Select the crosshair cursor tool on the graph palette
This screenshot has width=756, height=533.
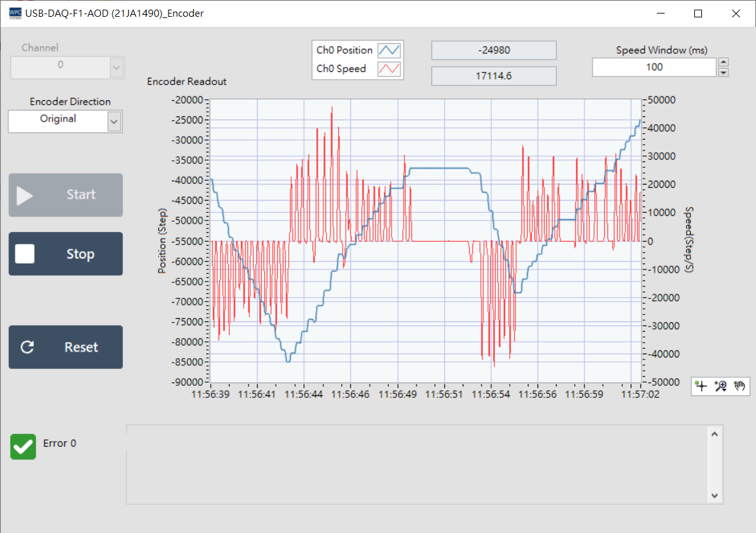[701, 386]
